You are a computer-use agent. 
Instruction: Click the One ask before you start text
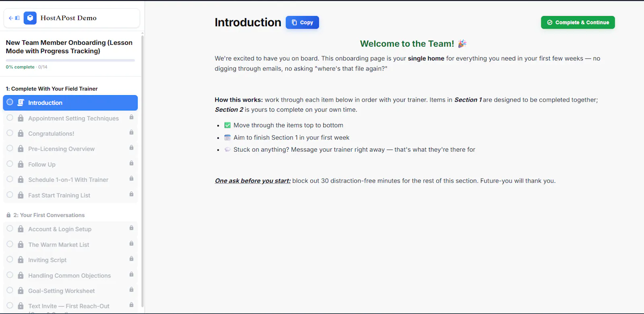(253, 181)
